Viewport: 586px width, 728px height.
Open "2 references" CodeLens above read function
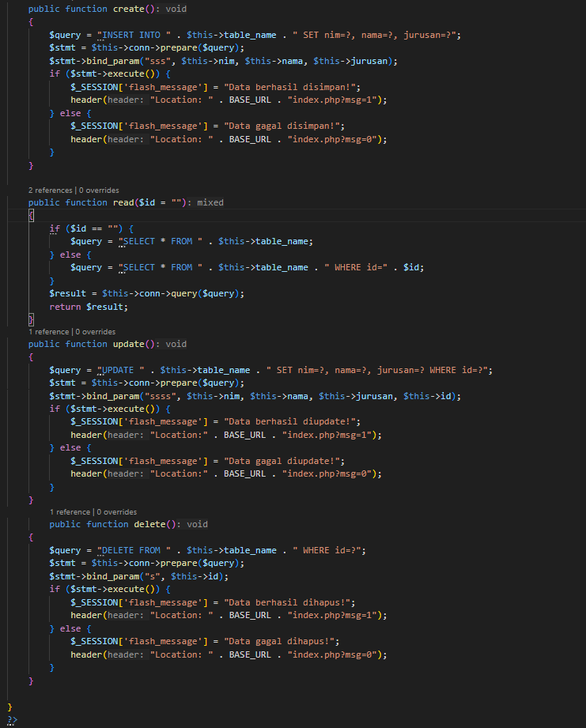click(x=50, y=190)
